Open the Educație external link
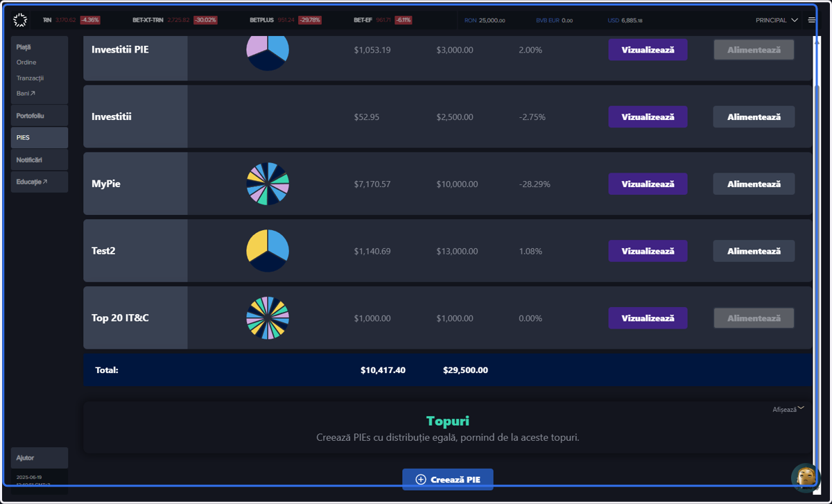Viewport: 832px width, 504px height. (40, 182)
